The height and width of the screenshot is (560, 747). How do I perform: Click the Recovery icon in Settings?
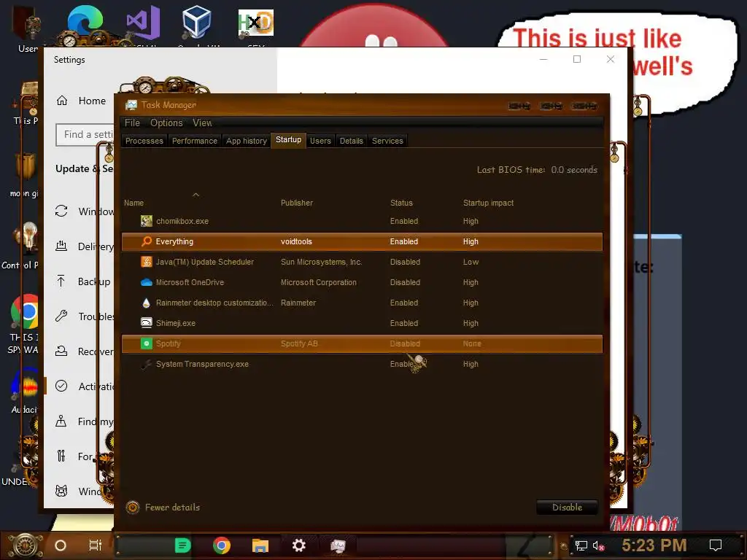tap(61, 351)
